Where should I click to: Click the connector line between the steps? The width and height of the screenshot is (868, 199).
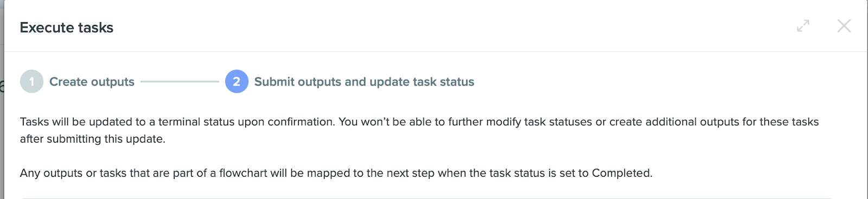point(180,82)
